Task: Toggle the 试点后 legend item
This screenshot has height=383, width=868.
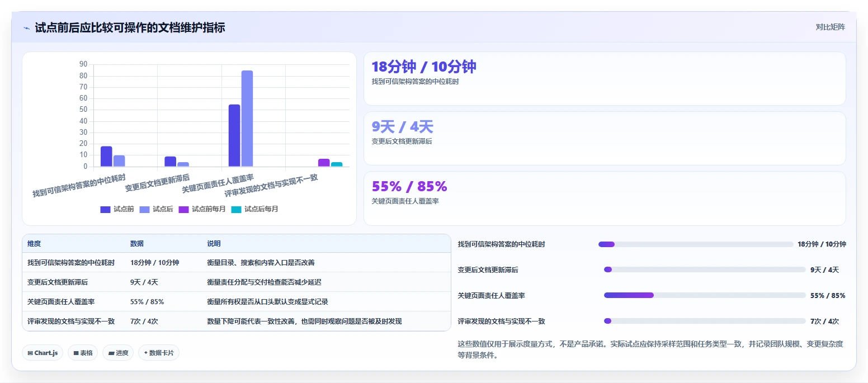Action: coord(156,209)
